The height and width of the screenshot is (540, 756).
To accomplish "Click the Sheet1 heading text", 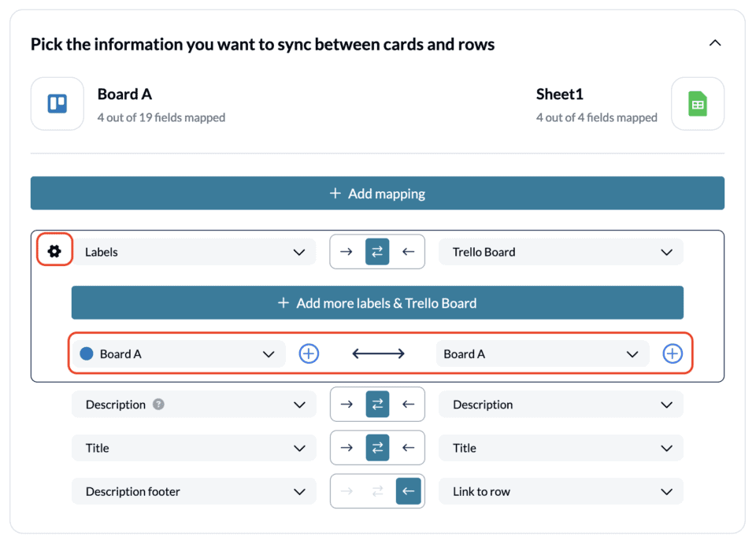I will (560, 94).
